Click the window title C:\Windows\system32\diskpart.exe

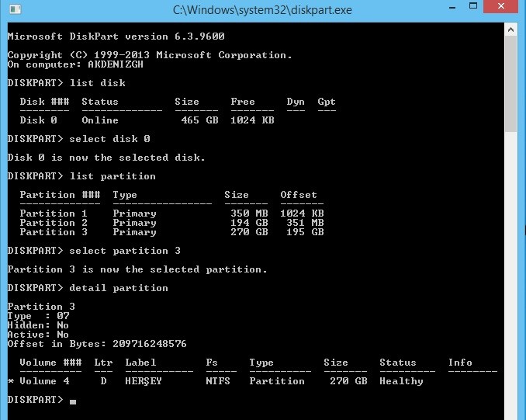pos(262,10)
